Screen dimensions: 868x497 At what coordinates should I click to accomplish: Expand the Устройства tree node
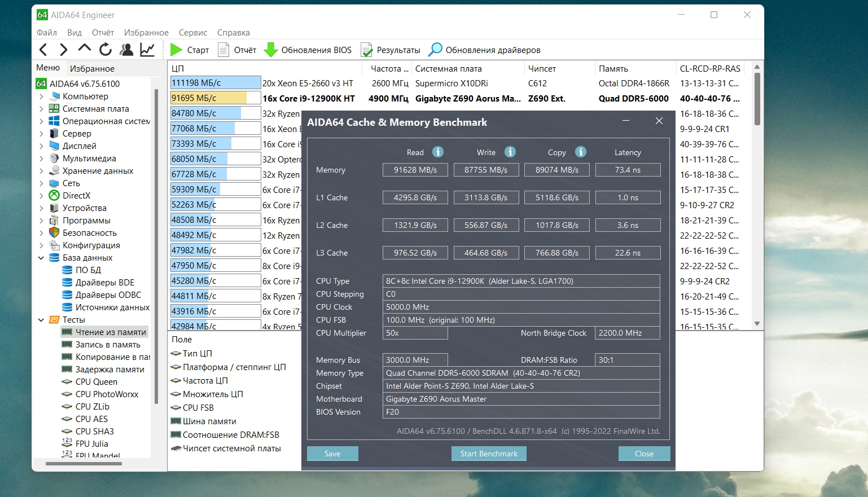click(41, 208)
